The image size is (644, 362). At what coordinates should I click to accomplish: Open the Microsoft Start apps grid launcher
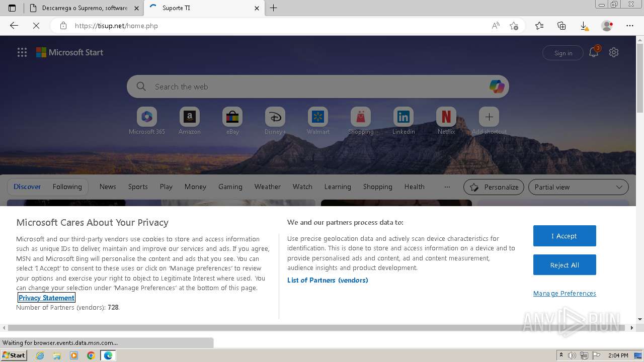click(22, 52)
